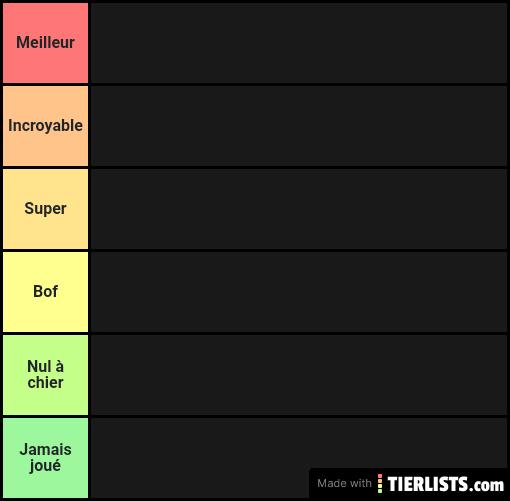Pick the yellow Bof tier label
The image size is (510, 501).
(x=46, y=292)
